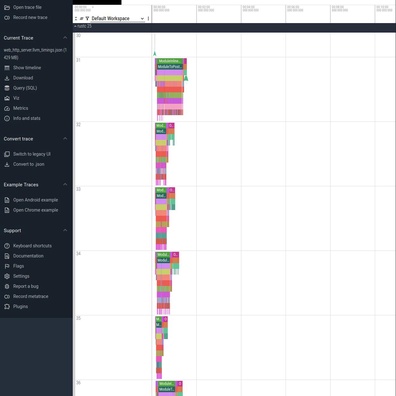Open workspace three-dot options menu
396x396 pixels.
[148, 19]
